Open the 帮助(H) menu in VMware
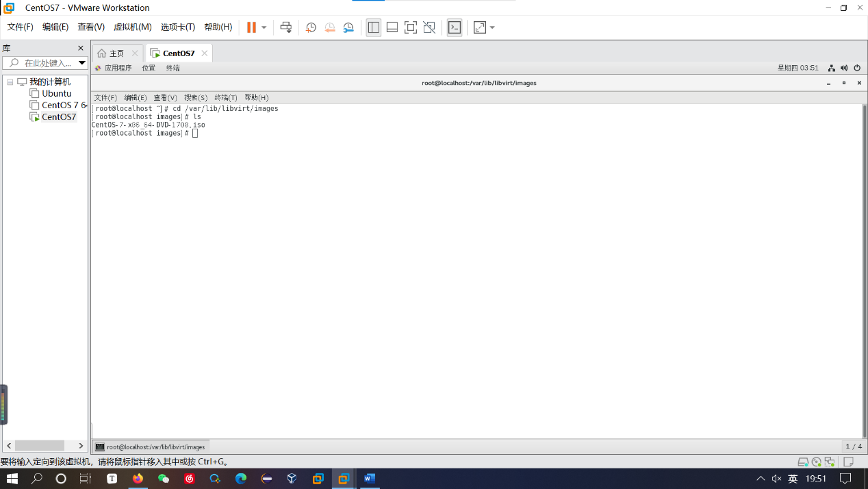 tap(218, 27)
